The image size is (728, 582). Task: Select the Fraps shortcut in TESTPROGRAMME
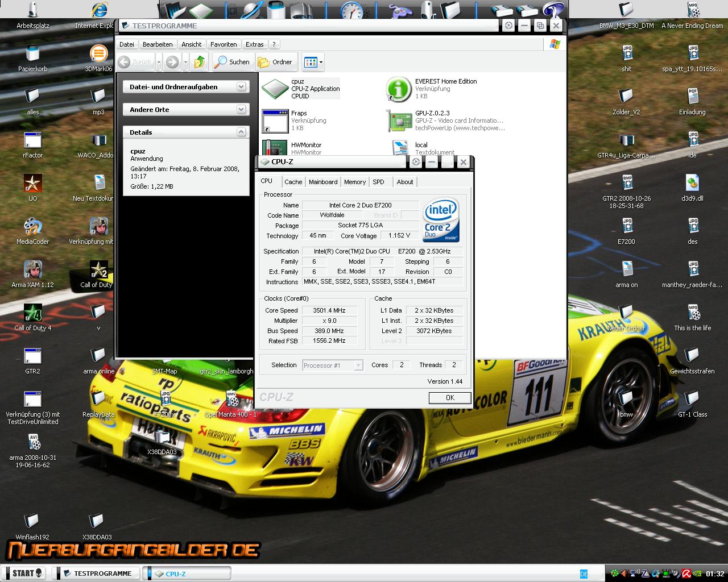(x=295, y=120)
